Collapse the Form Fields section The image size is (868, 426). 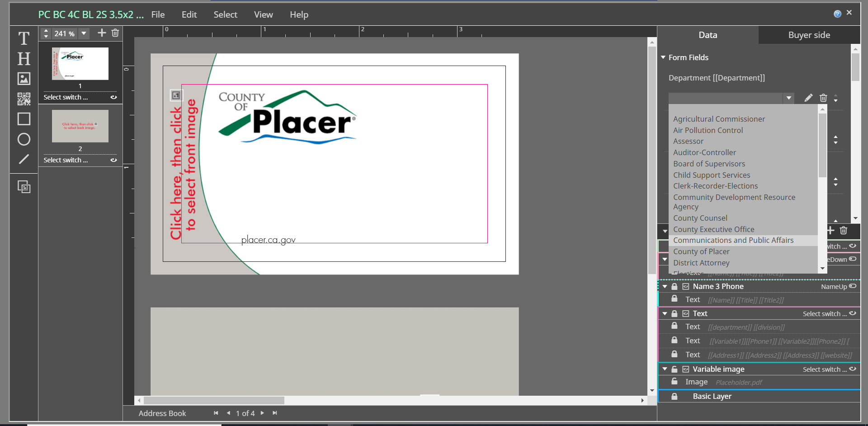pos(663,57)
